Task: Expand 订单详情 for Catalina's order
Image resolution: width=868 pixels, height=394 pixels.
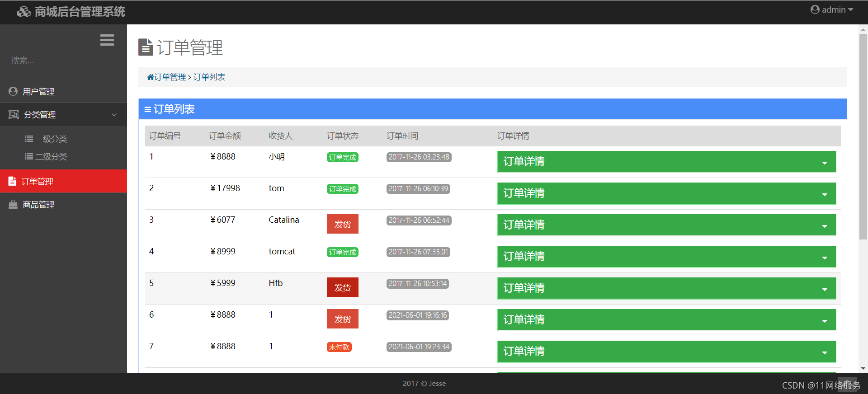Action: [666, 225]
